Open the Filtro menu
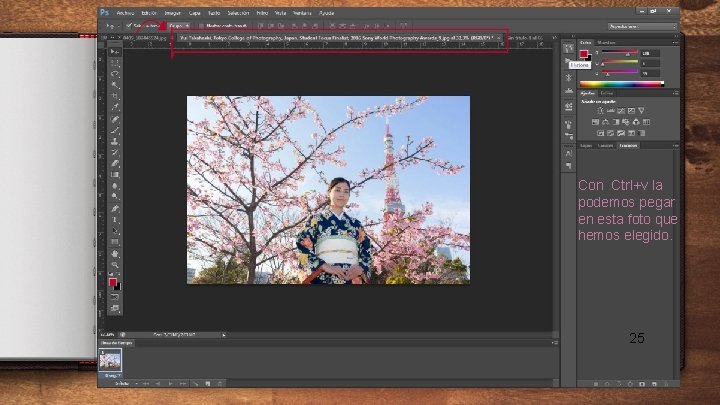This screenshot has height=405, width=720. (x=262, y=13)
